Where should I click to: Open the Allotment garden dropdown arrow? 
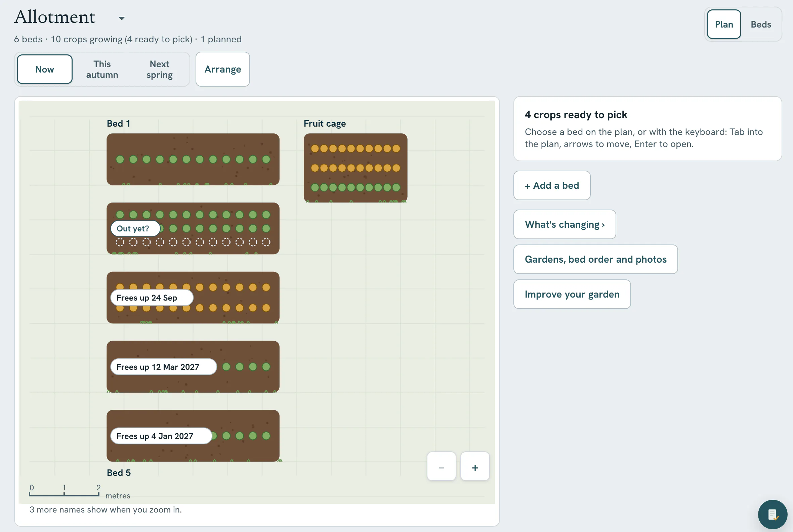122,18
